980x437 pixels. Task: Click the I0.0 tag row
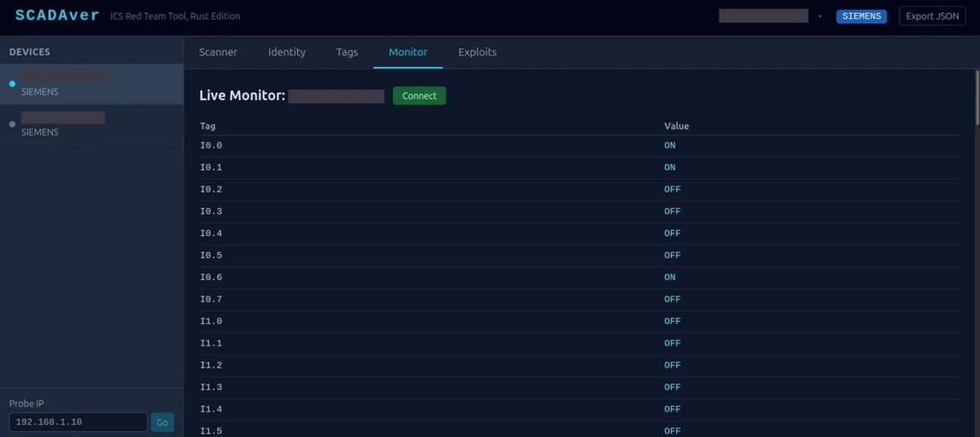(579, 145)
